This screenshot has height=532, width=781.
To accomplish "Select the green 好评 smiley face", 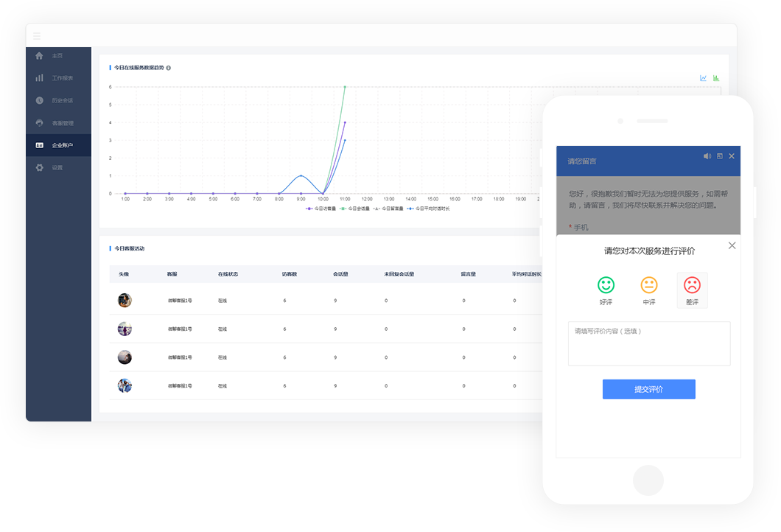I will pyautogui.click(x=606, y=285).
